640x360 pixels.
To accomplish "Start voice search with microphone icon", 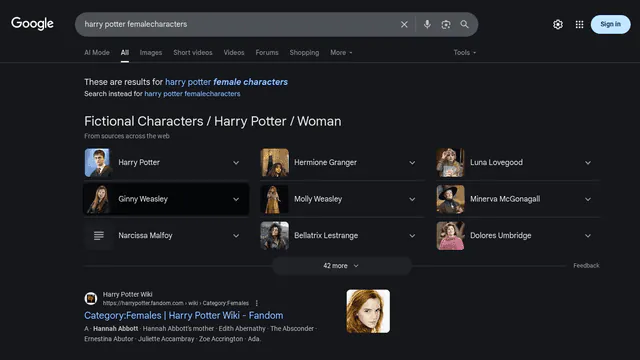I will [x=427, y=24].
